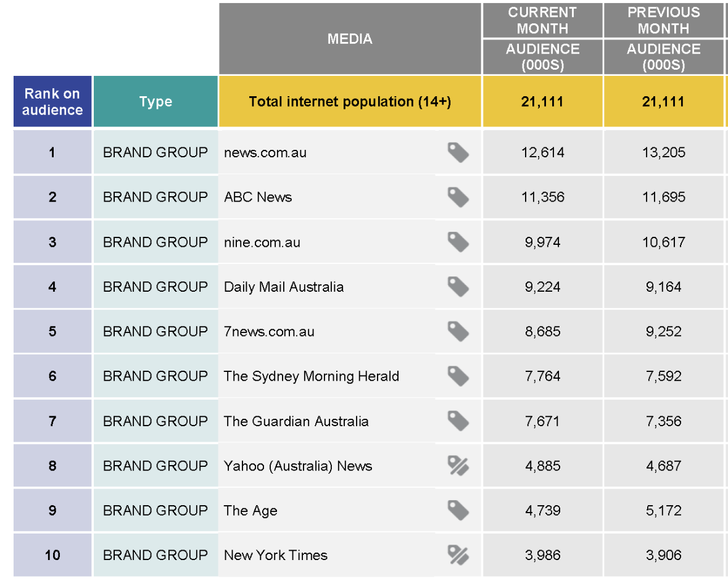This screenshot has height=581, width=728.
Task: Select the previous audience value 10,617
Action: pos(663,242)
